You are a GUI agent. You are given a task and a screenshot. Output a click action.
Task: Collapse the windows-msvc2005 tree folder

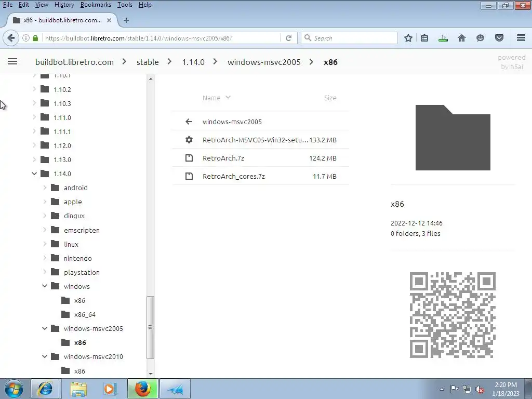coord(45,328)
